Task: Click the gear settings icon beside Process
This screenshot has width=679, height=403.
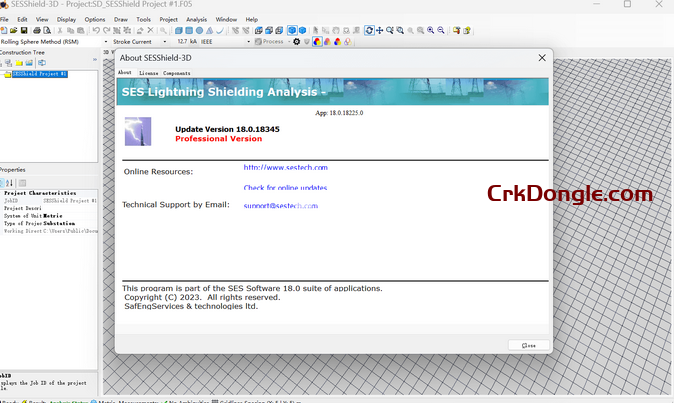Action: pos(296,42)
